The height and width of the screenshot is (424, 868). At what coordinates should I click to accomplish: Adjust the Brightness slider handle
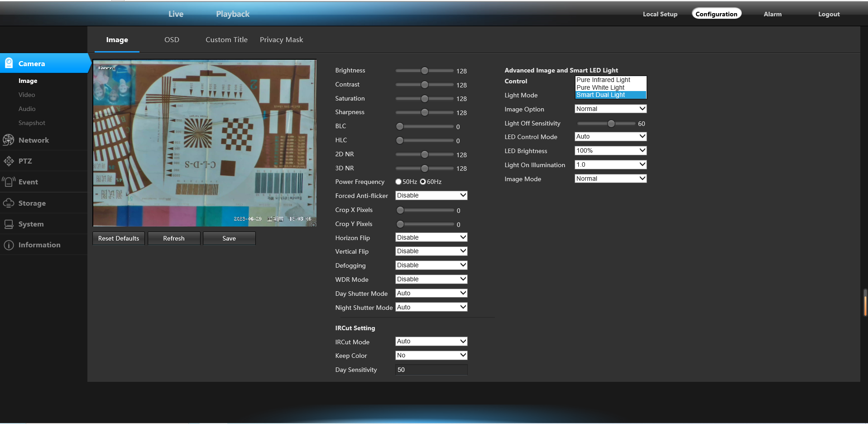pyautogui.click(x=424, y=71)
